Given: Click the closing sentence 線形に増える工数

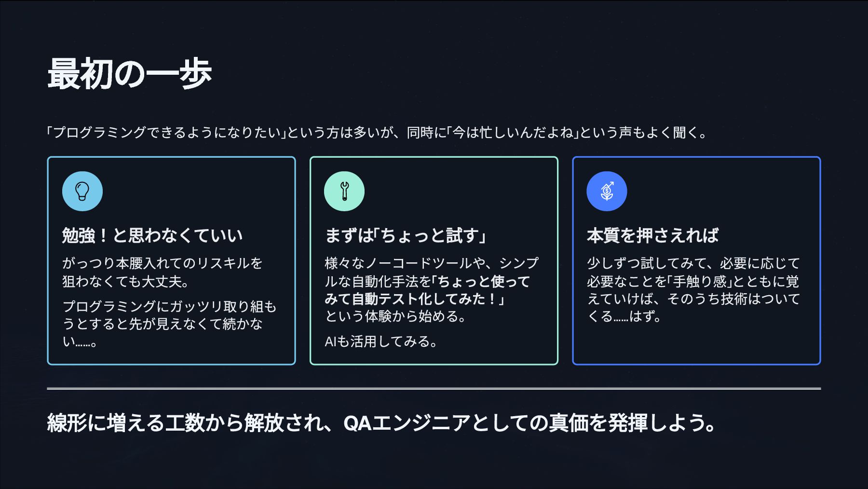Looking at the screenshot, I should (381, 423).
